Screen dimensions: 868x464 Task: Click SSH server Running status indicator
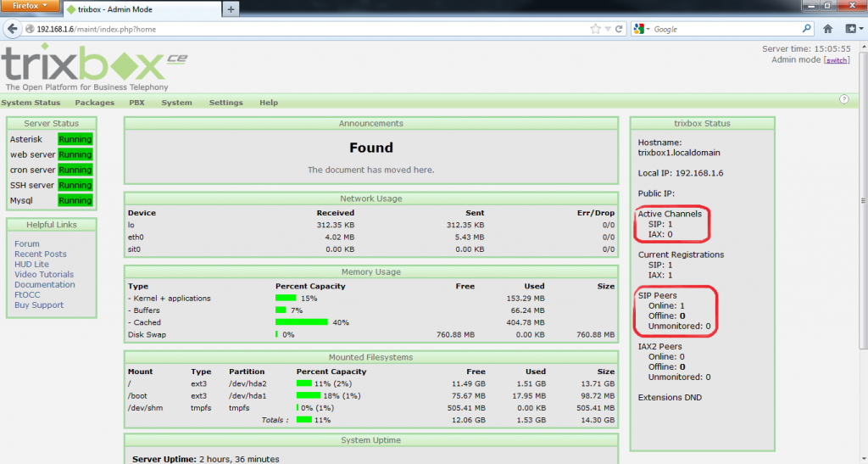tap(75, 186)
